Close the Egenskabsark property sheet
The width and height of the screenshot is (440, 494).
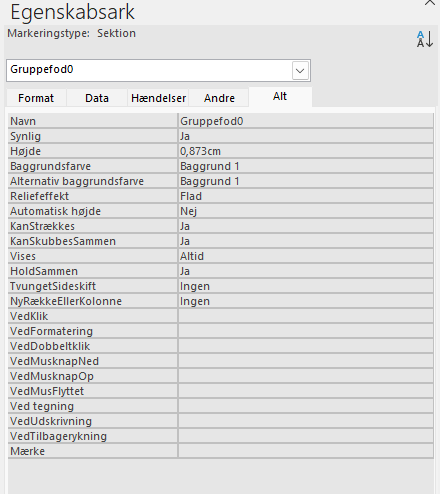pyautogui.click(x=430, y=3)
